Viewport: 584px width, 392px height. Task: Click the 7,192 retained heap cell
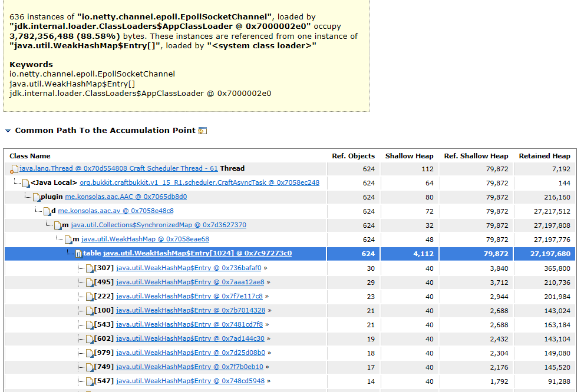(561, 169)
